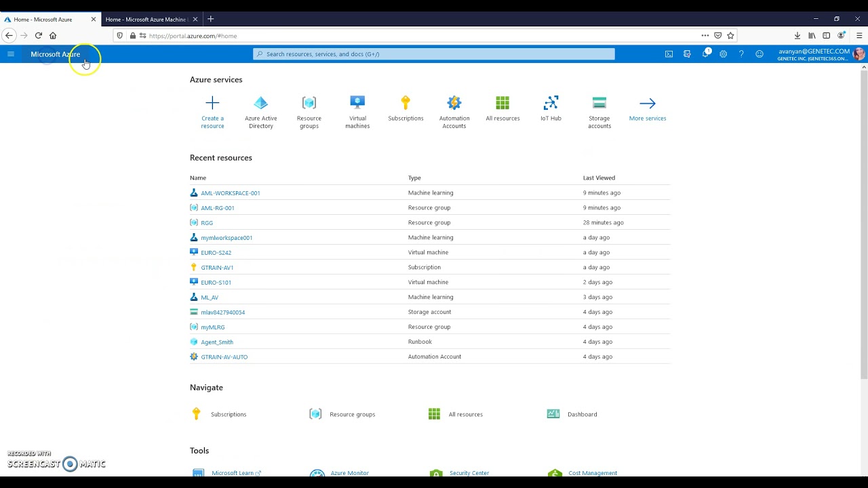Open mymlworkspace001 machine learning resource
This screenshot has height=488, width=868.
coord(226,238)
